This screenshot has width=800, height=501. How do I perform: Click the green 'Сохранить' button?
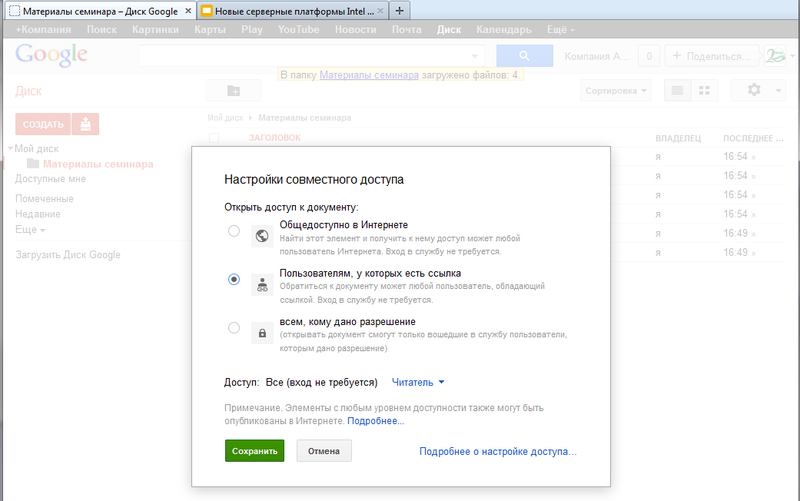click(x=255, y=451)
